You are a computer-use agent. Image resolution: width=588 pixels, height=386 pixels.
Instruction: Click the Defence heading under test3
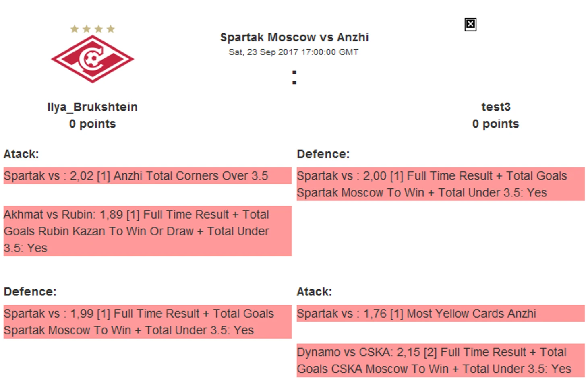[x=323, y=154]
